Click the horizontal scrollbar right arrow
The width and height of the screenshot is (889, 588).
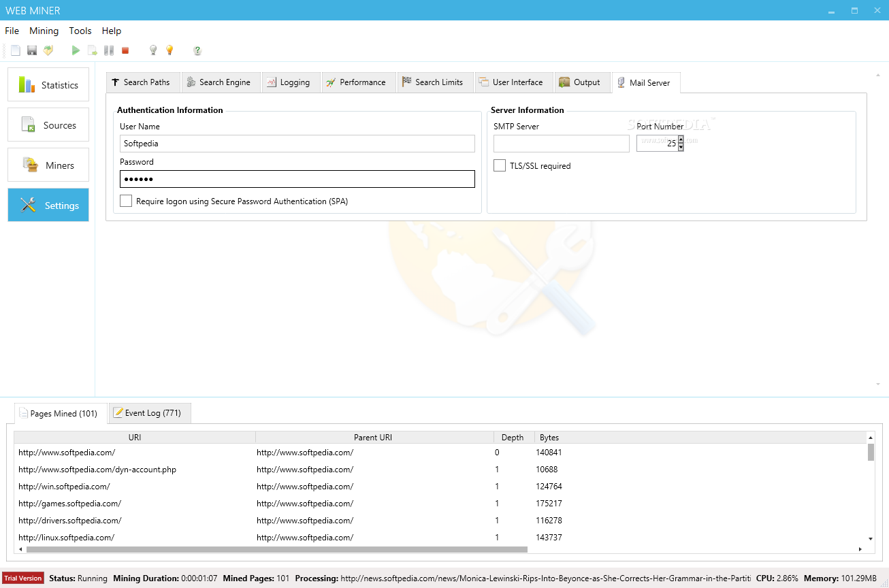(x=862, y=549)
